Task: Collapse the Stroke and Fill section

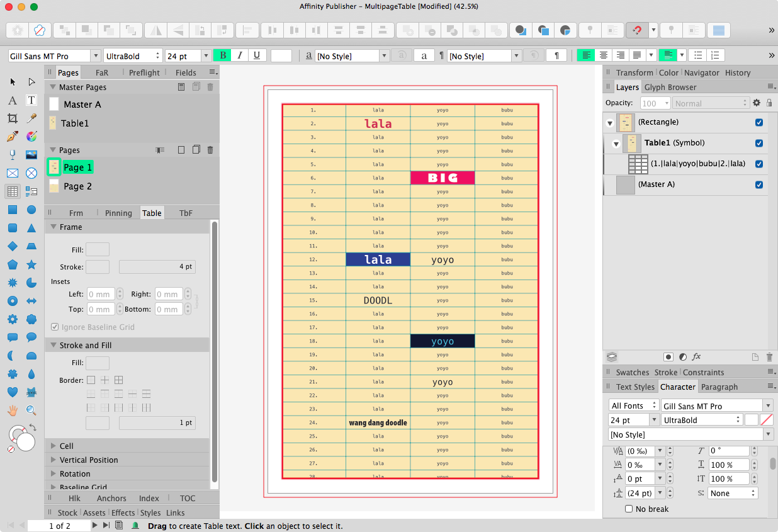Action: click(x=53, y=344)
